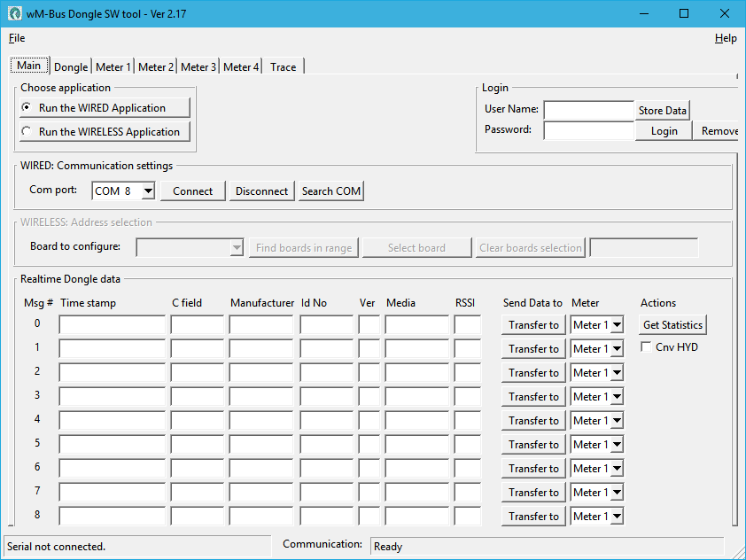The image size is (746, 560).
Task: Expand the Com port dropdown
Action: pyautogui.click(x=147, y=191)
